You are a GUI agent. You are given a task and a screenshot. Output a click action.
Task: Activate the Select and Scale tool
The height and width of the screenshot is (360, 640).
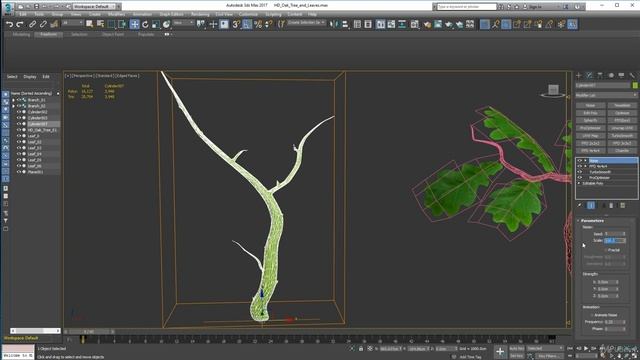[156, 24]
